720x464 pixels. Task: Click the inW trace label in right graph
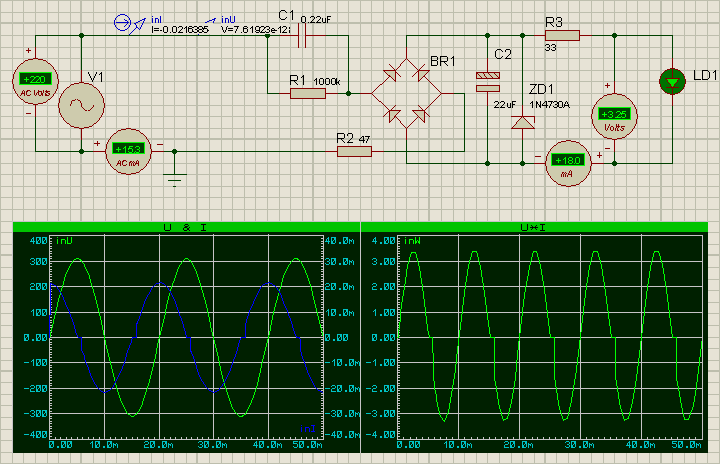[409, 241]
